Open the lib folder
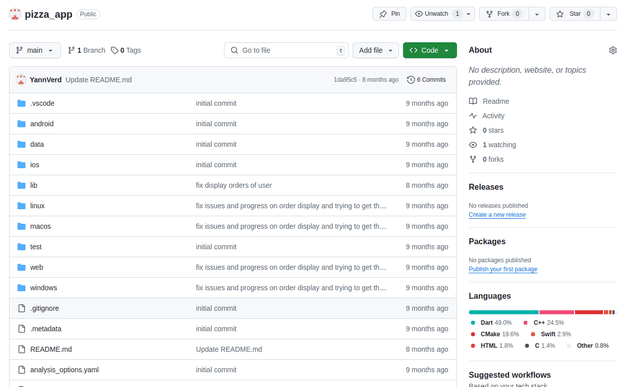640x387 pixels. tap(33, 185)
